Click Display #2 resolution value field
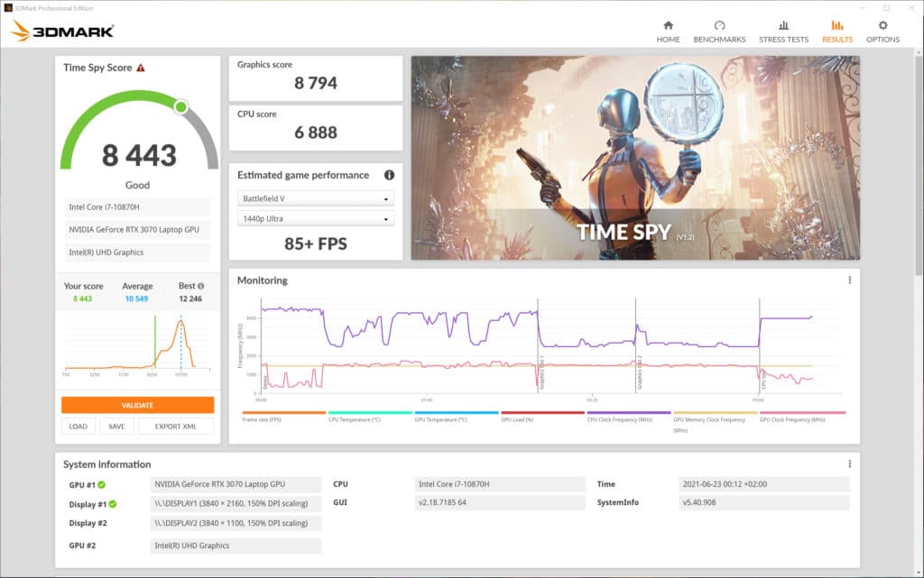 click(236, 523)
